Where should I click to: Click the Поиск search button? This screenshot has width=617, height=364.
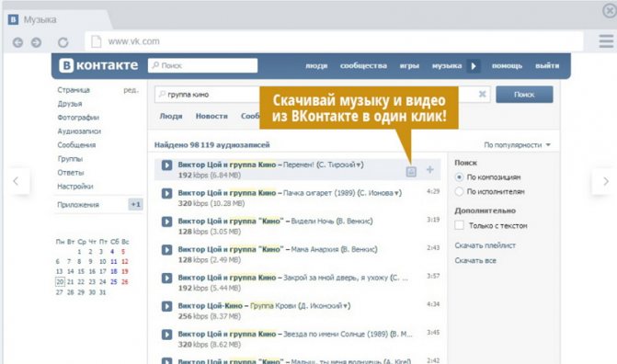[x=524, y=95]
